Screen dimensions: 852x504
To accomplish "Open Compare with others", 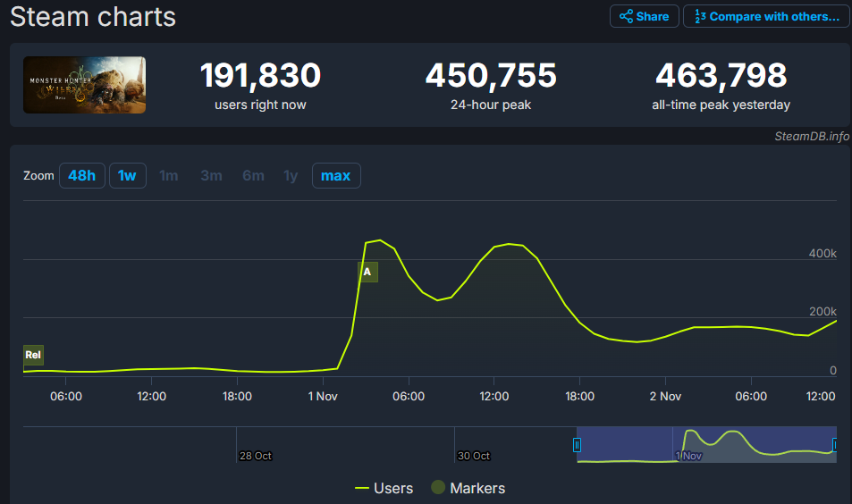I will 766,16.
